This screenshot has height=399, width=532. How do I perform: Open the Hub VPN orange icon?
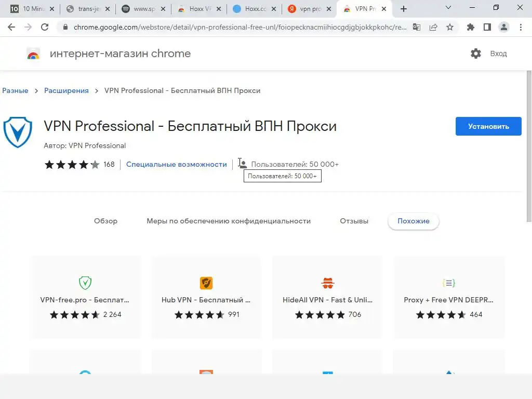coord(206,283)
